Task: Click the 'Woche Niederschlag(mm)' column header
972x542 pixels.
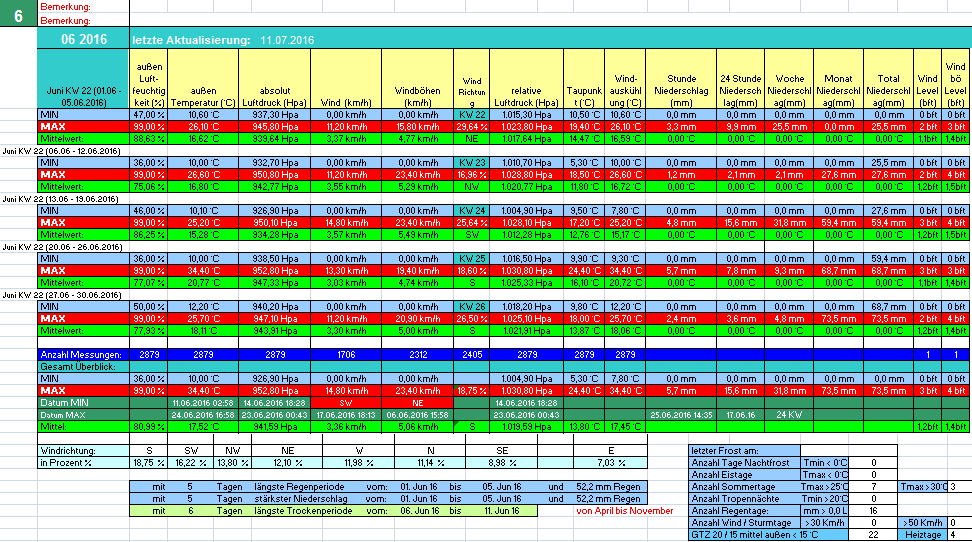Action: (x=789, y=79)
